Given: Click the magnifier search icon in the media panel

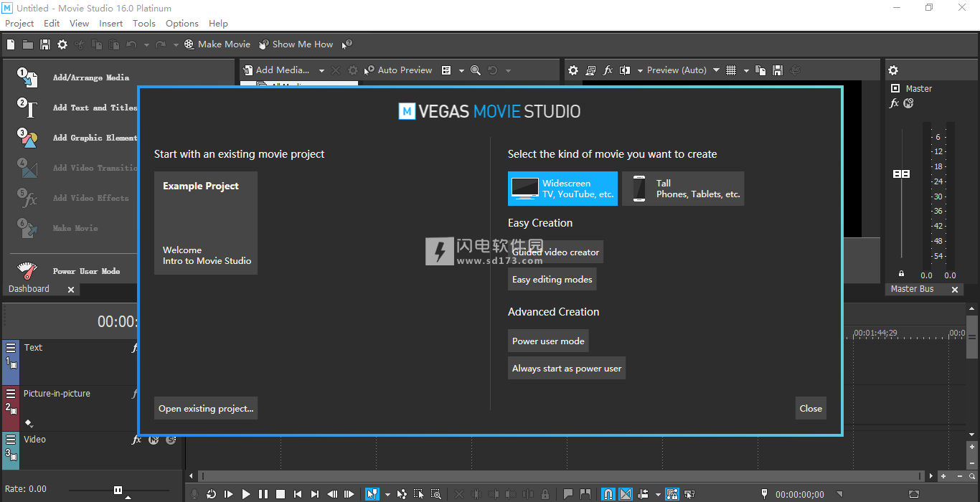Looking at the screenshot, I should point(476,70).
